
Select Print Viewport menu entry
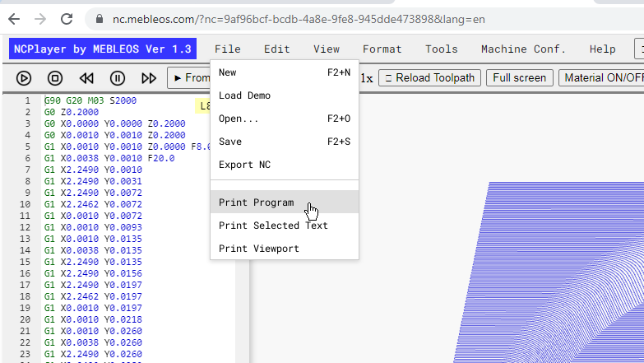pyautogui.click(x=285, y=249)
